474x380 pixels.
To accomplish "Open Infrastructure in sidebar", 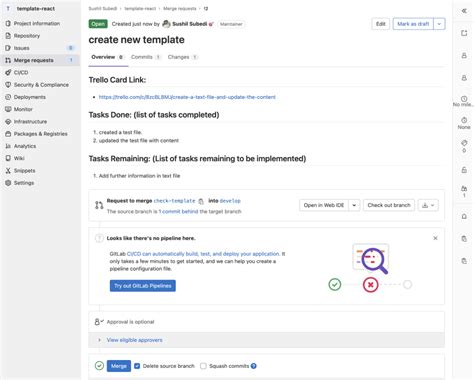I will [x=30, y=122].
